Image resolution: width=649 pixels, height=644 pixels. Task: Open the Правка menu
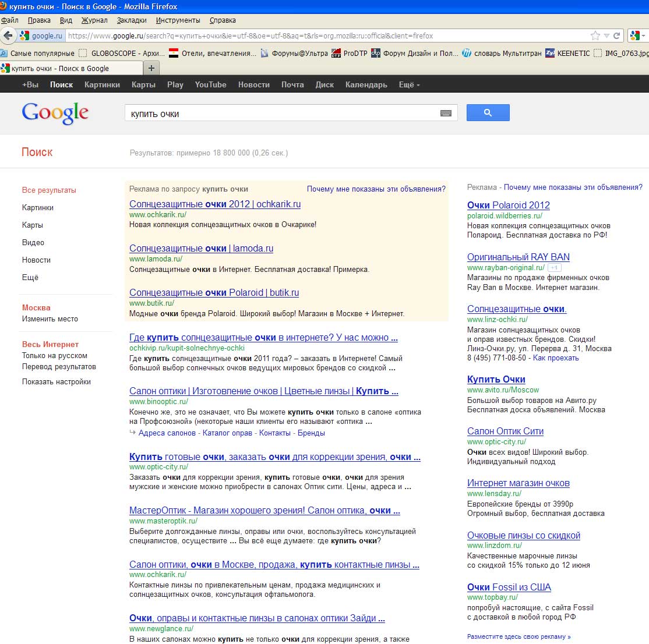tap(39, 20)
